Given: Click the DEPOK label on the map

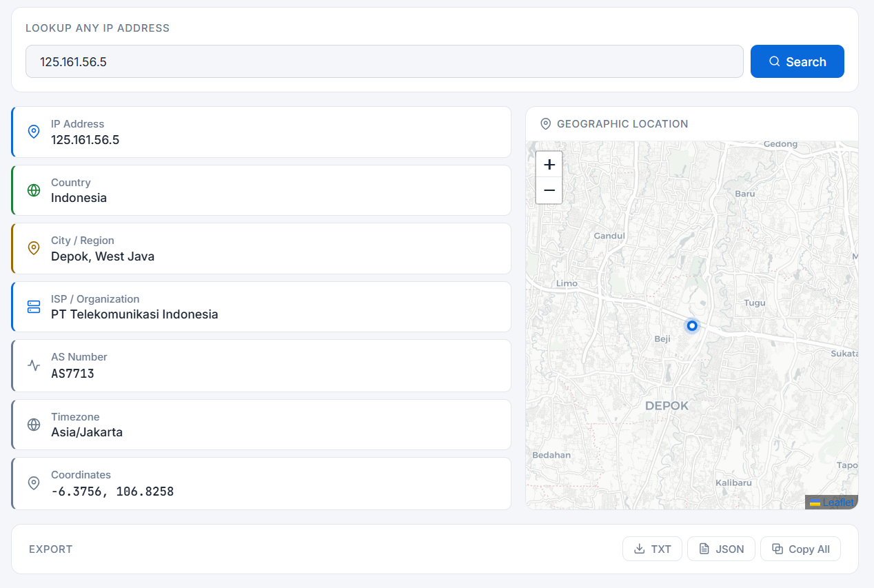Looking at the screenshot, I should tap(667, 406).
